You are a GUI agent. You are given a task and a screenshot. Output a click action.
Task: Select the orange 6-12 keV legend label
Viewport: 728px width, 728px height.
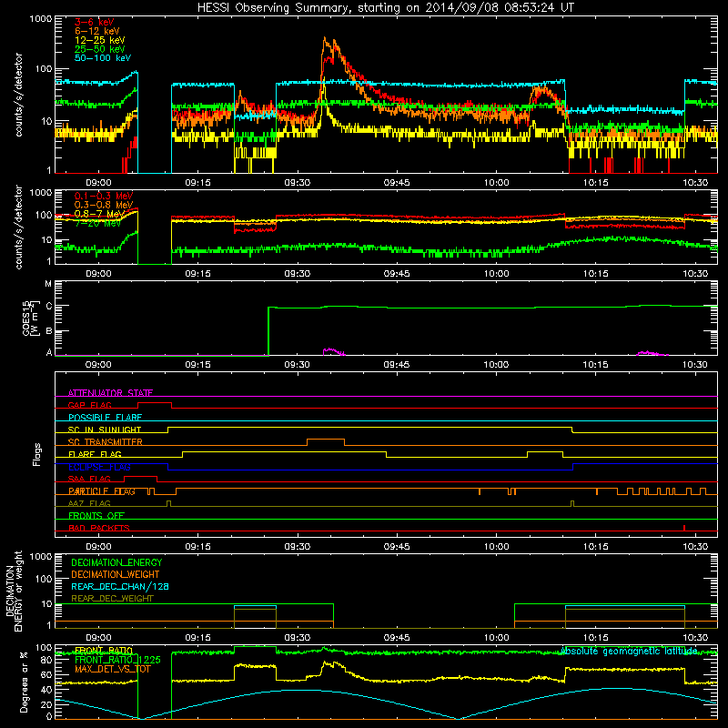tap(97, 31)
